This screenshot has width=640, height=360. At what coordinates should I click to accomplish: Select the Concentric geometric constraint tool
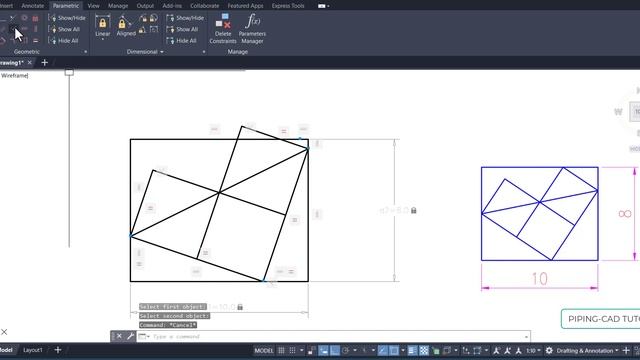[x=24, y=18]
